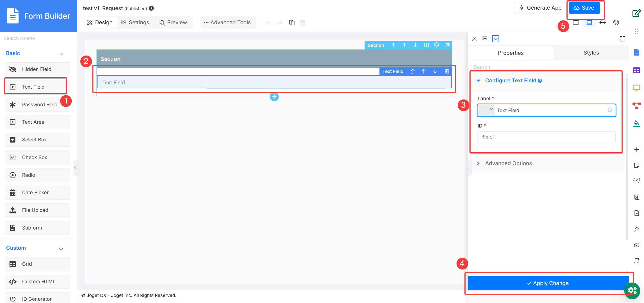Screen dimensions: 644x303
Task: Select File Upload from the palette
Action: coord(37,210)
